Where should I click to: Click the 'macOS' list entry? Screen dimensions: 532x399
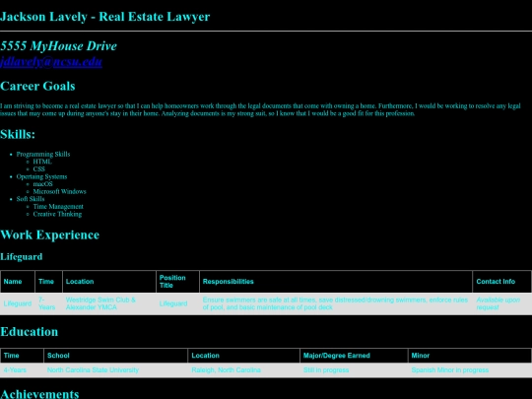[x=42, y=184]
